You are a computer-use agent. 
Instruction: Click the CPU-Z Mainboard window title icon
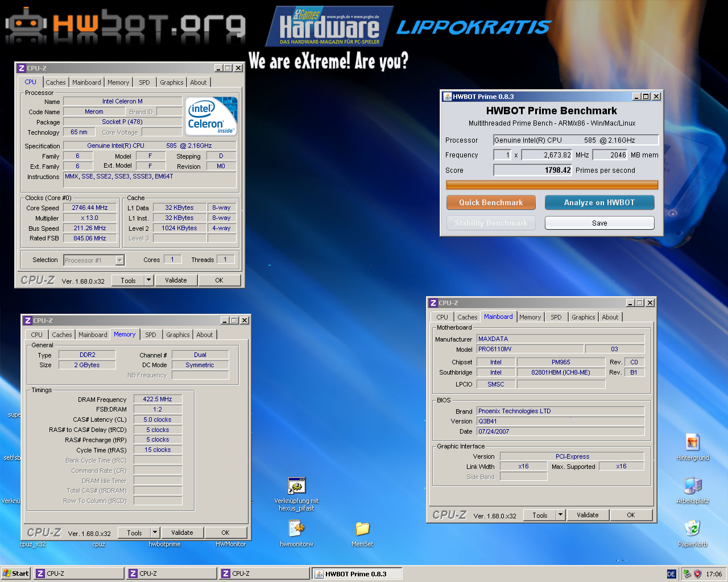point(433,303)
